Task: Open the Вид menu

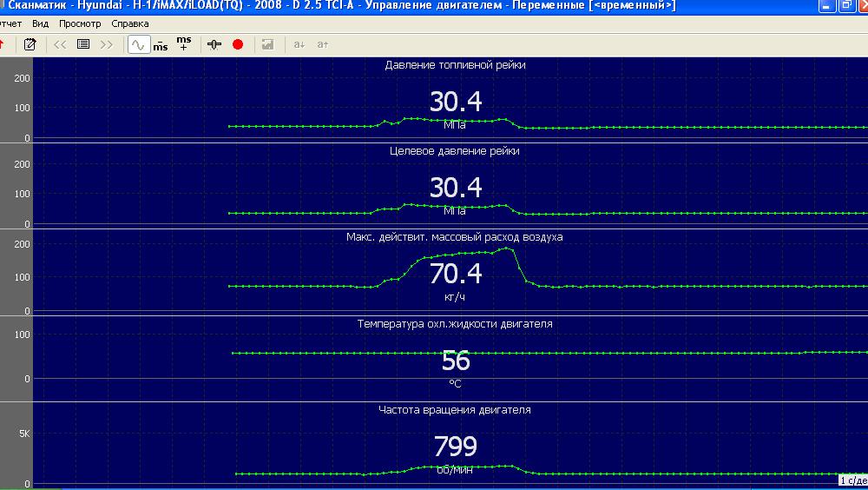Action: click(x=41, y=23)
